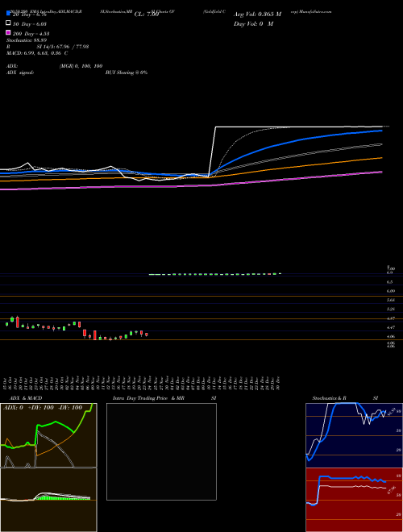Select the 'MACD: 6.99, 6.63, 0.36' line
The image size is (403, 532).
point(35,53)
